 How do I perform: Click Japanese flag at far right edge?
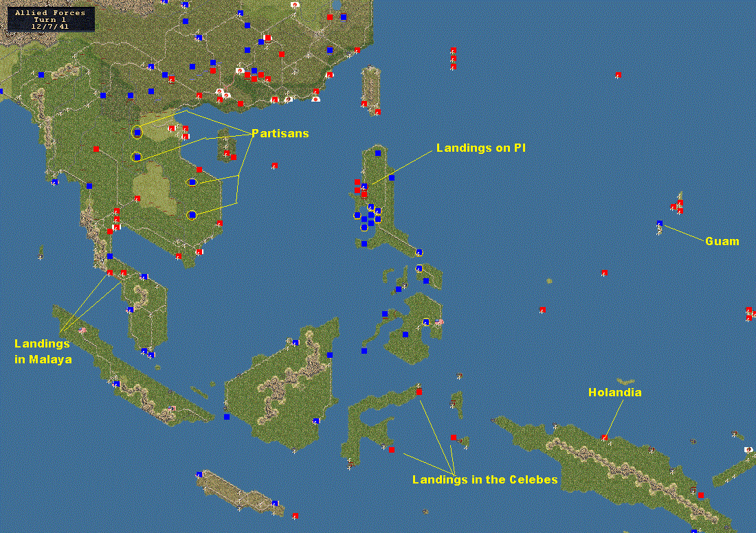pos(748,450)
